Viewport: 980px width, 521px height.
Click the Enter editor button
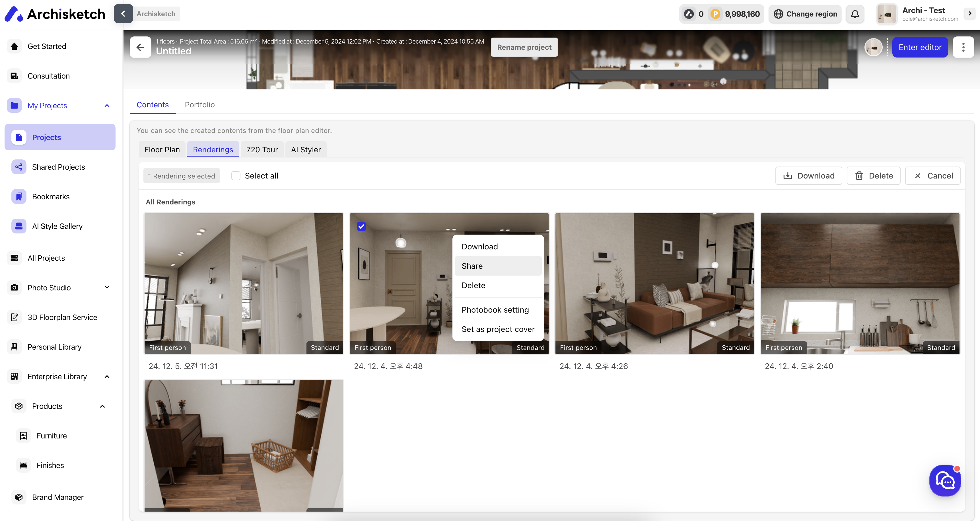pos(919,47)
